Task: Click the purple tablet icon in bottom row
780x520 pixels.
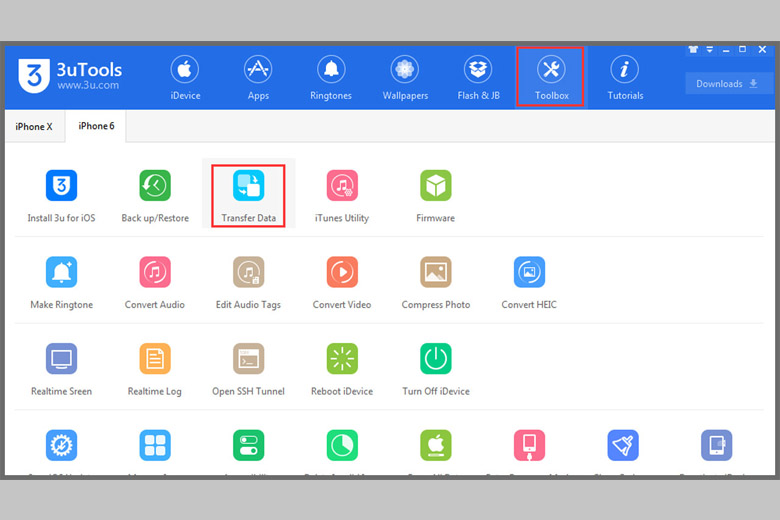Action: tap(716, 445)
